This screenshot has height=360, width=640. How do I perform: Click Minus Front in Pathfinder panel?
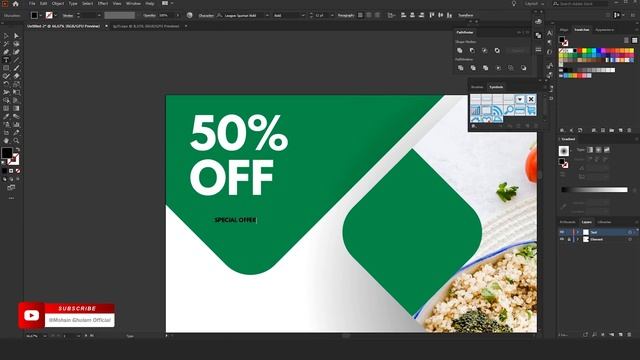472,51
